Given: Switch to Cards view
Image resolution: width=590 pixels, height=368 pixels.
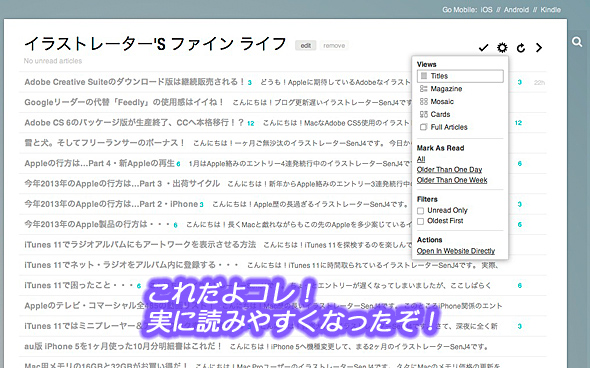Looking at the screenshot, I should pos(440,114).
